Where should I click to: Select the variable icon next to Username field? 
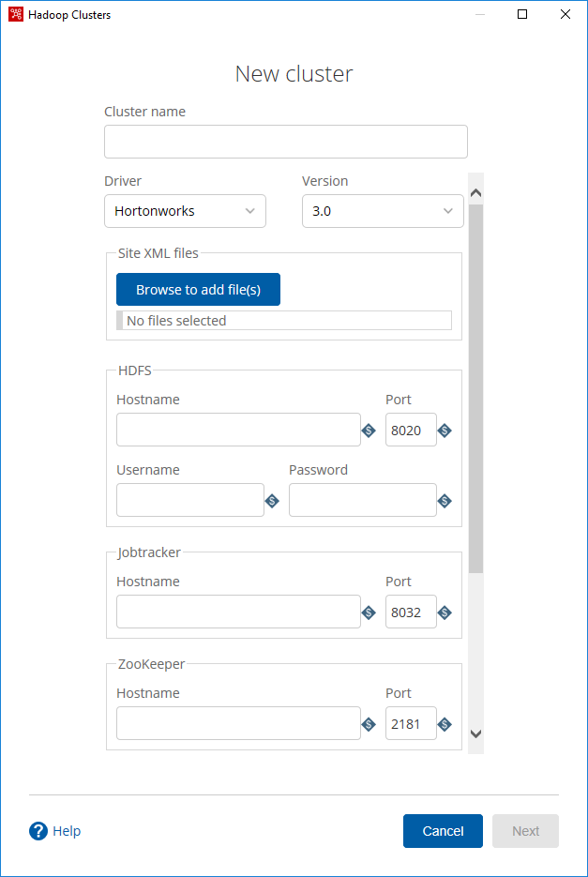[x=272, y=500]
